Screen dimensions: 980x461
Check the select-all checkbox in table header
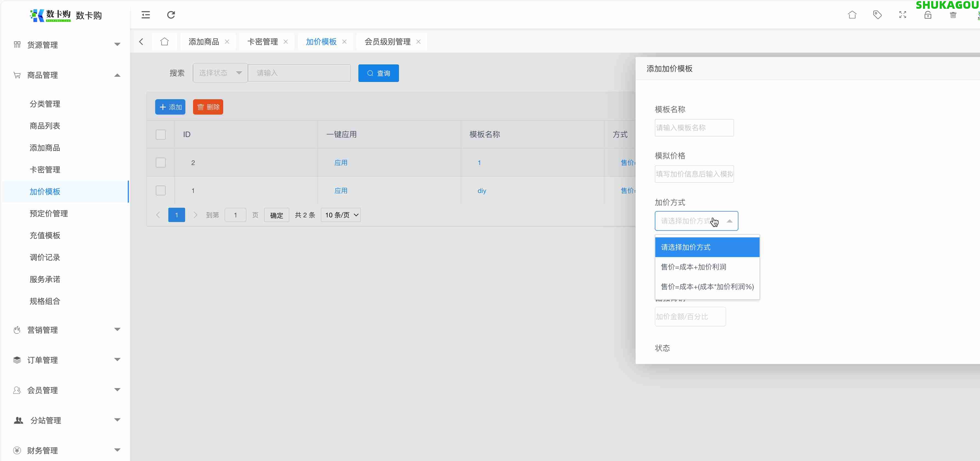pyautogui.click(x=160, y=134)
